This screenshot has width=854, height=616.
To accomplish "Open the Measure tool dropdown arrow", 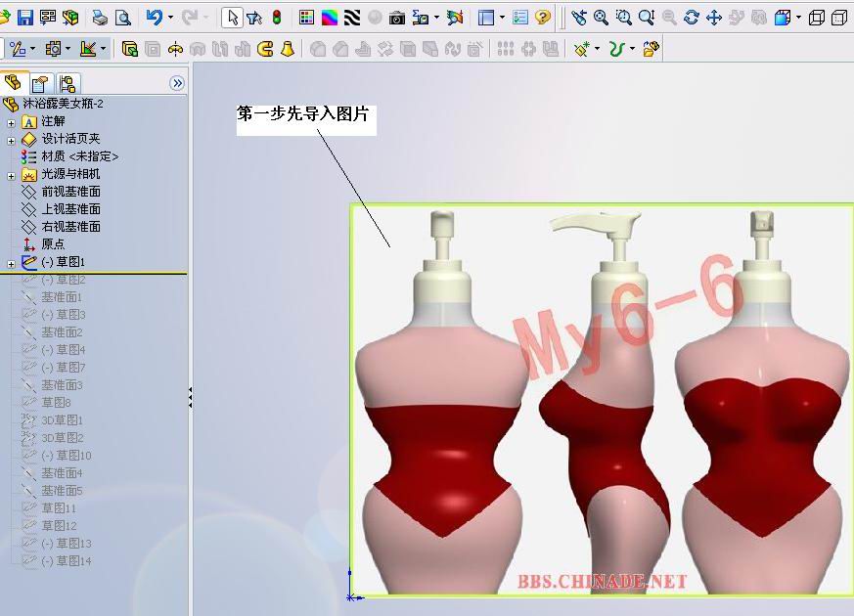I will point(437,18).
